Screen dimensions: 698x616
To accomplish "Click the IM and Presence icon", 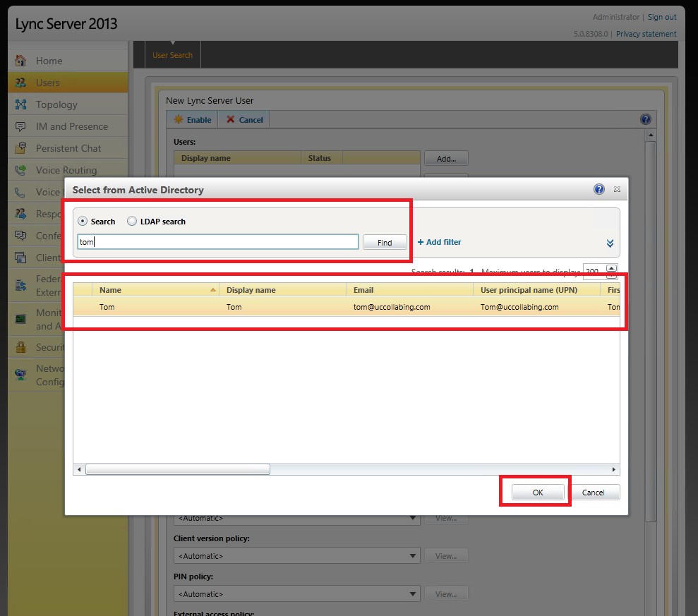I will 20,126.
